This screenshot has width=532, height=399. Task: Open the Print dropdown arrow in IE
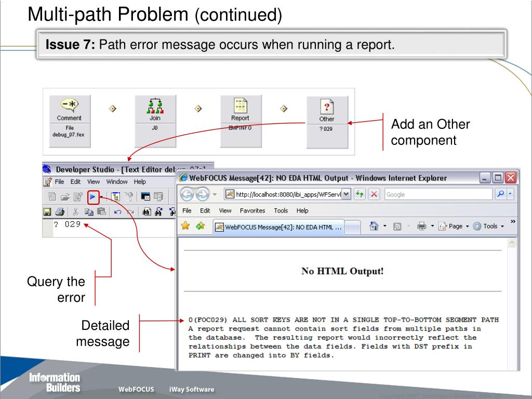432,226
